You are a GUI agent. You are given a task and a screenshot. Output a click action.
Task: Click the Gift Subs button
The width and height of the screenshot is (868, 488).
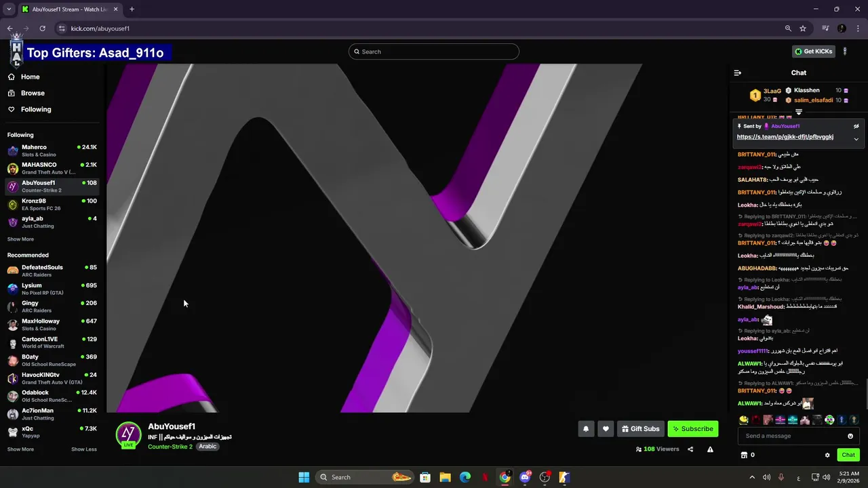tap(641, 428)
